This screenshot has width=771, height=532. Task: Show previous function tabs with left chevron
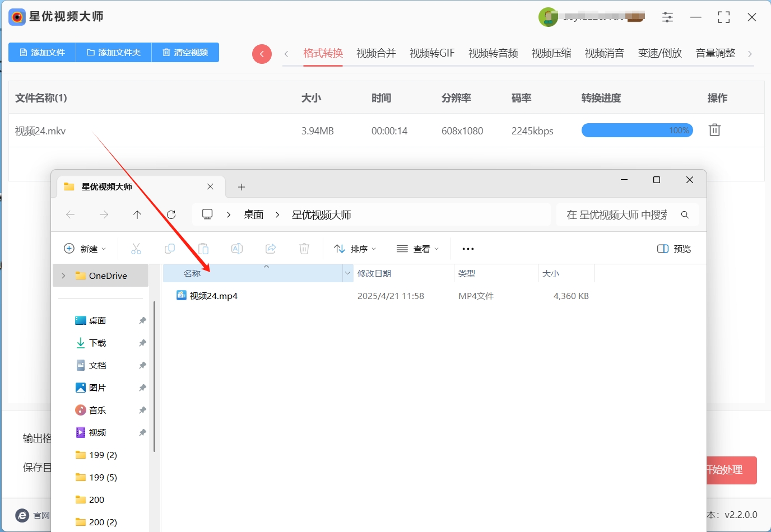tap(286, 54)
